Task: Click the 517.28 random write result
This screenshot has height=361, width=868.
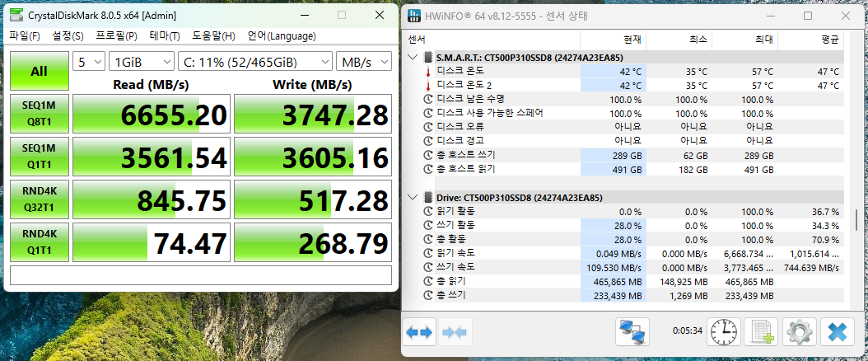Action: (313, 200)
